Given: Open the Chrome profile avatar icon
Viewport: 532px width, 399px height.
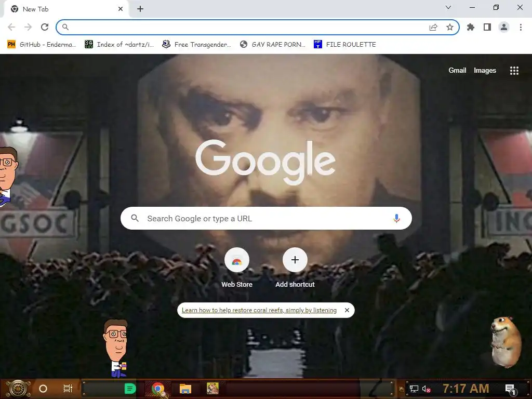Looking at the screenshot, I should pyautogui.click(x=504, y=27).
